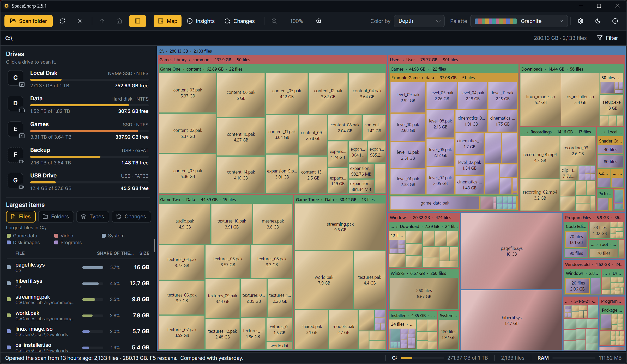Click the Filter funnel button
Viewport: 627px width, 364px height.
[607, 38]
